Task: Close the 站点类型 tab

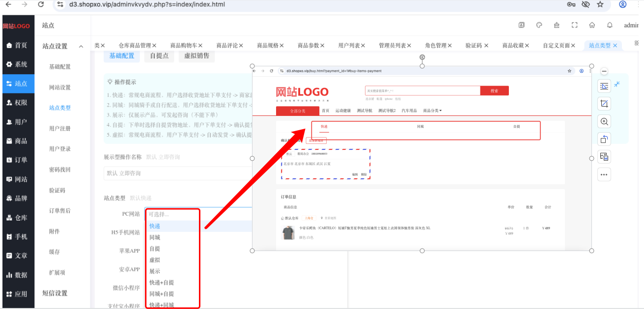Action: click(x=615, y=45)
